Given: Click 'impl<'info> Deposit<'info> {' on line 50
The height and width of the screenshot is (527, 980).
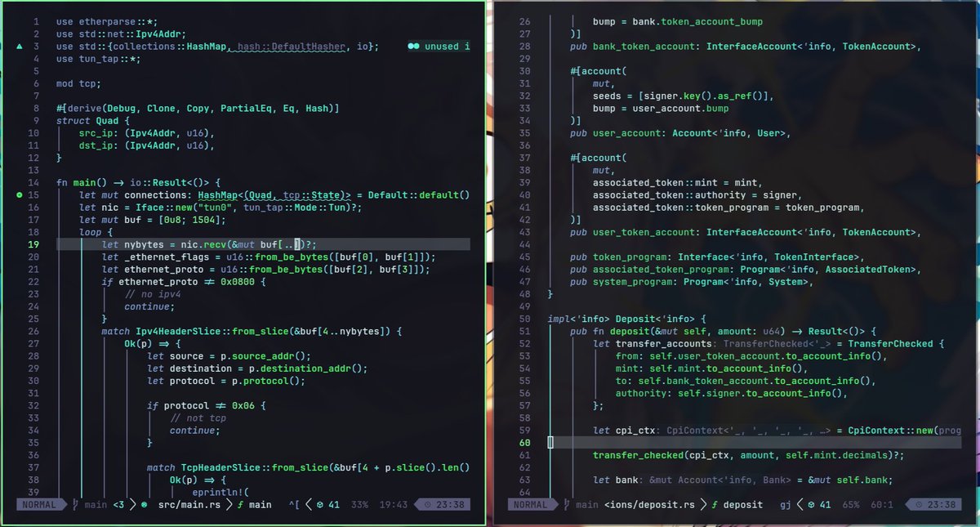Looking at the screenshot, I should [x=626, y=319].
